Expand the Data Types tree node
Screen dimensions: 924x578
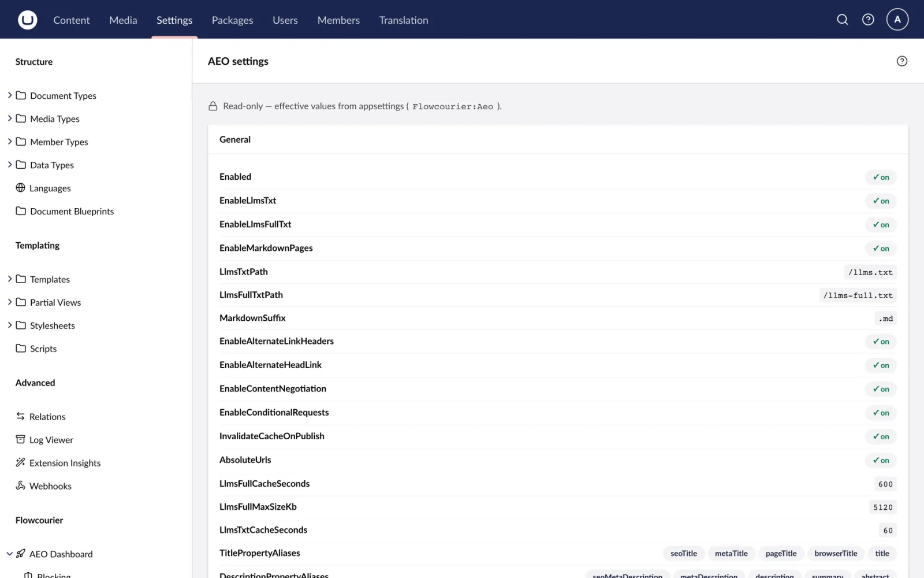coord(10,165)
